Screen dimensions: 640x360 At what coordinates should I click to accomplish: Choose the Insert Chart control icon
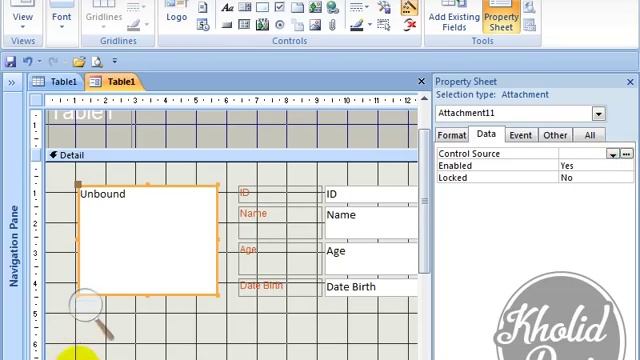tap(262, 25)
